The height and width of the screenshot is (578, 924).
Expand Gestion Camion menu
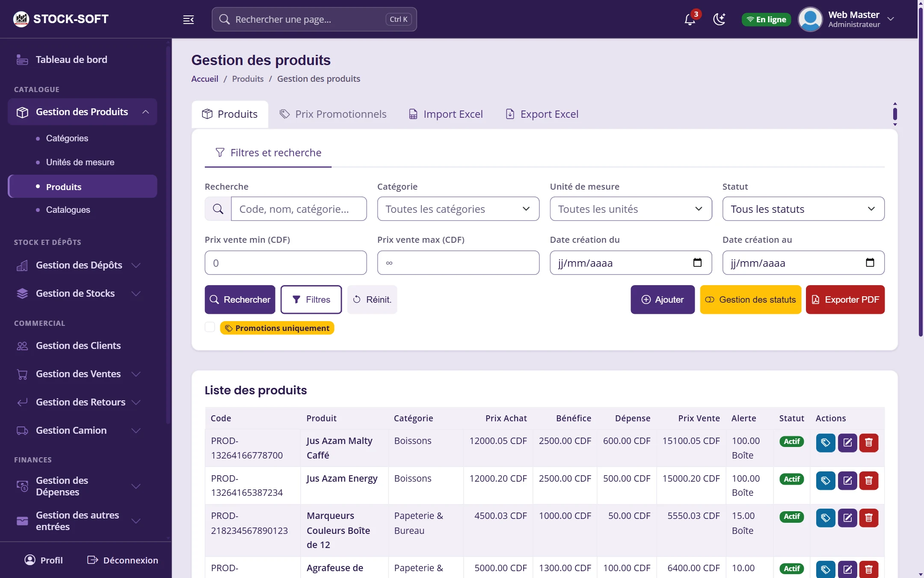(82, 430)
